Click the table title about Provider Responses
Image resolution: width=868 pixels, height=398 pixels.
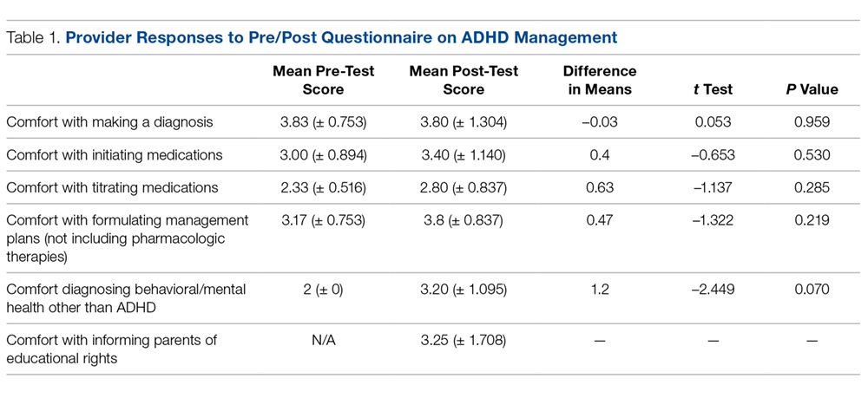(x=342, y=37)
